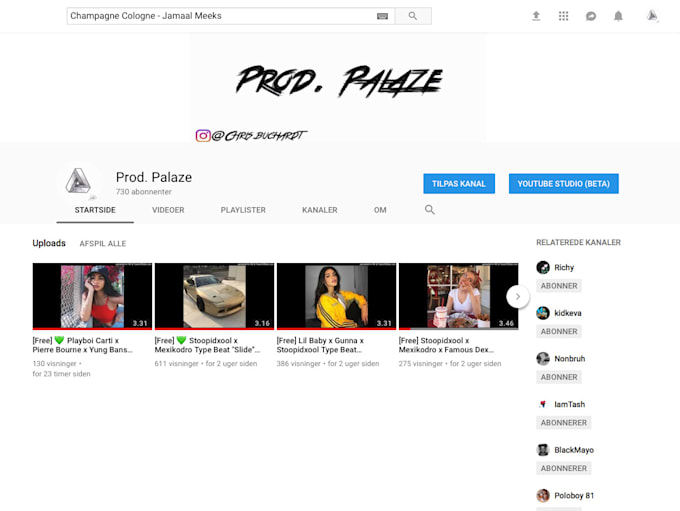Click the BlackMayo channel name

574,450
